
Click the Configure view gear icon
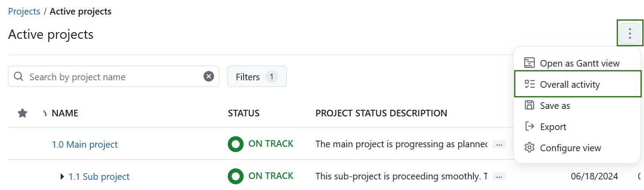[529, 148]
